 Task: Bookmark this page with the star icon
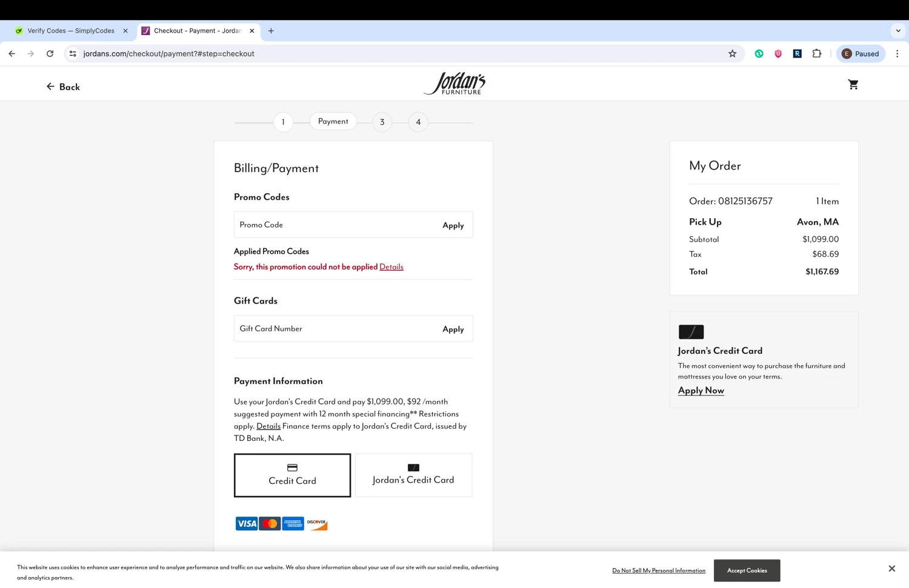732,53
